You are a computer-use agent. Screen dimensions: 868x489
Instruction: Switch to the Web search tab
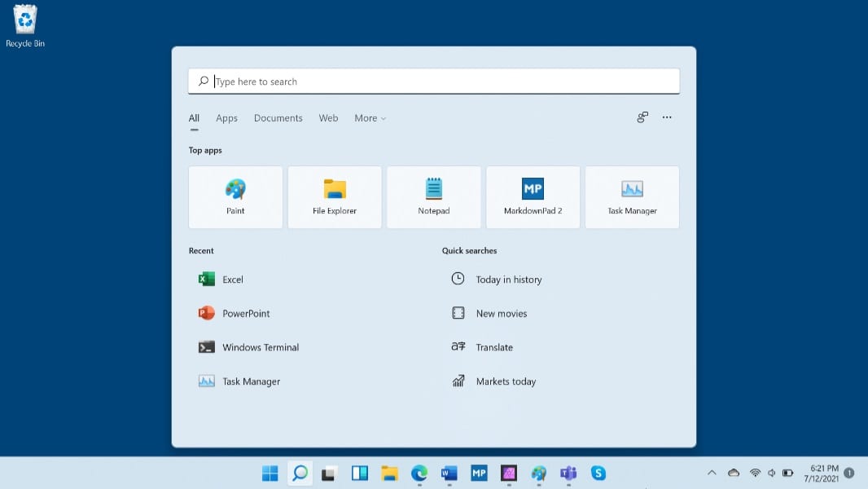tap(328, 118)
